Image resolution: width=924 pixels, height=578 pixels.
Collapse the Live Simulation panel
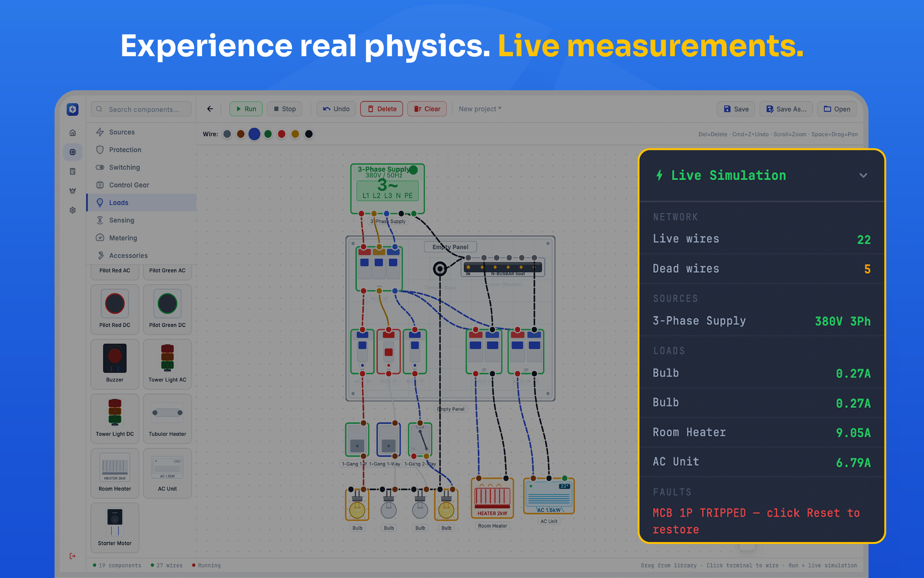863,175
